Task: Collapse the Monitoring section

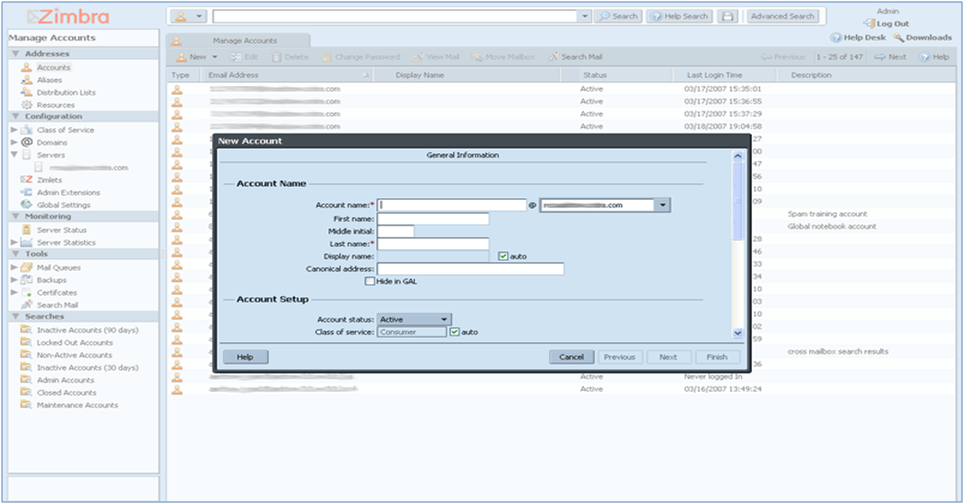Action: pyautogui.click(x=15, y=216)
